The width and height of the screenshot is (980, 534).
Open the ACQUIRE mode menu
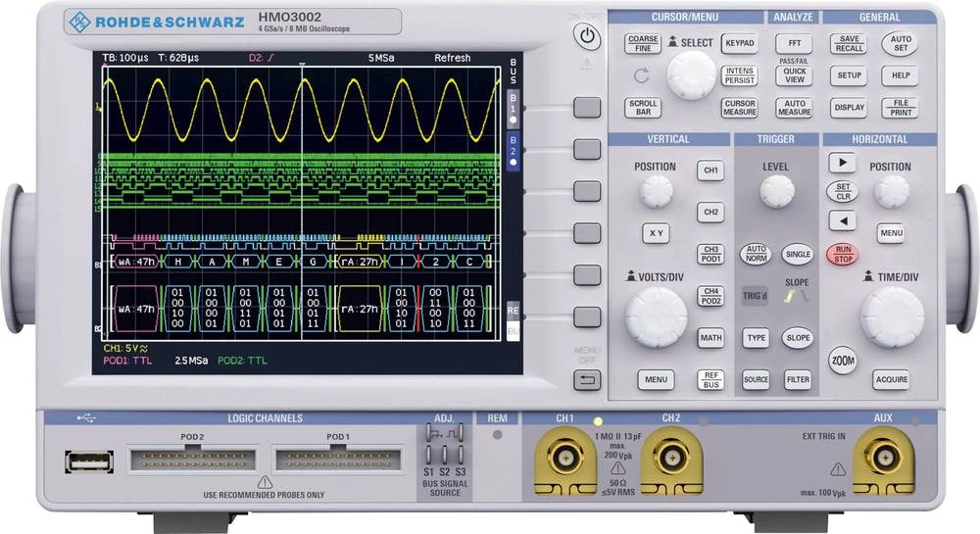[x=891, y=380]
